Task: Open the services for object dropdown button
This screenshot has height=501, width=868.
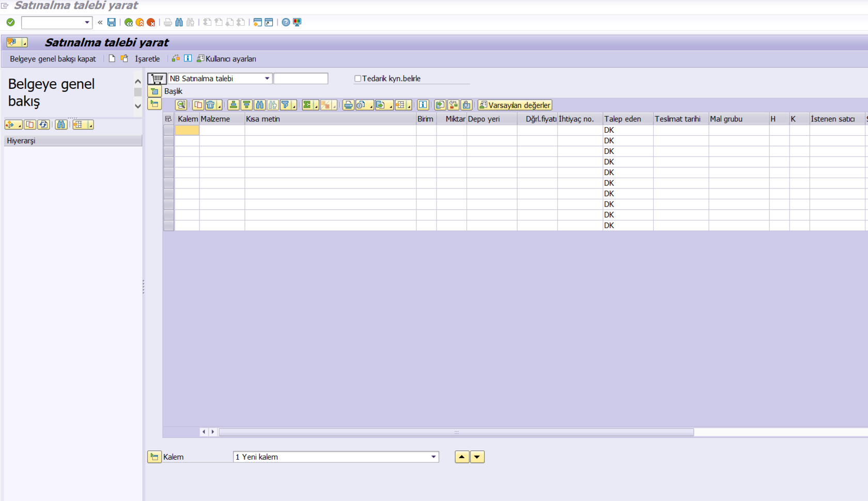Action: 18,42
